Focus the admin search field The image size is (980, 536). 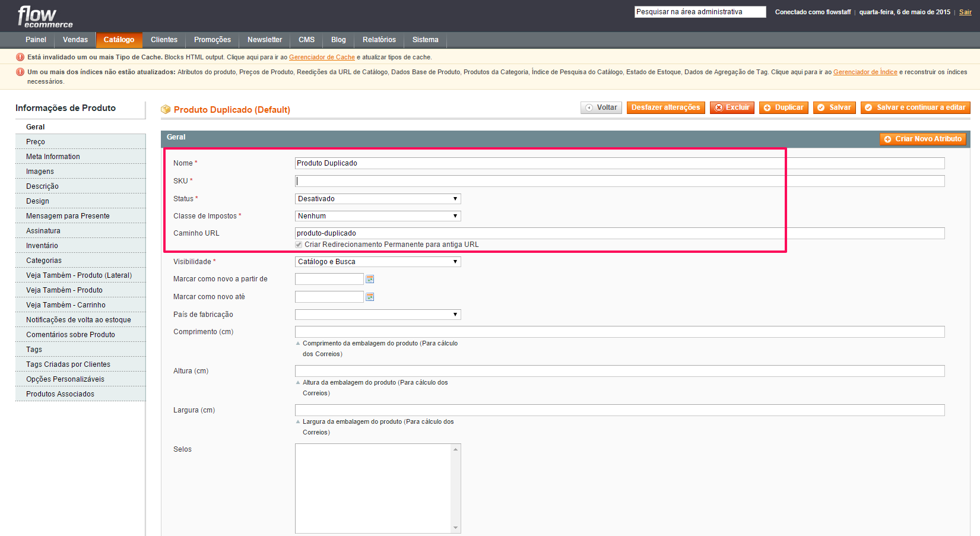(x=700, y=12)
